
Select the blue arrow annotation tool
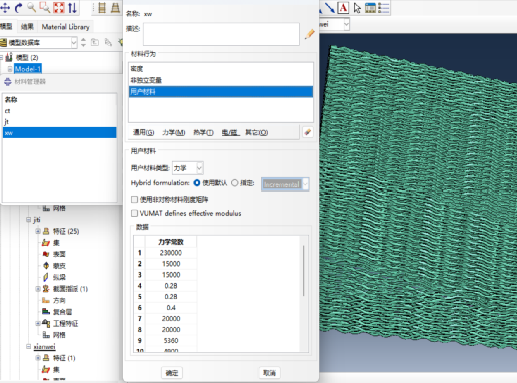(x=330, y=7)
